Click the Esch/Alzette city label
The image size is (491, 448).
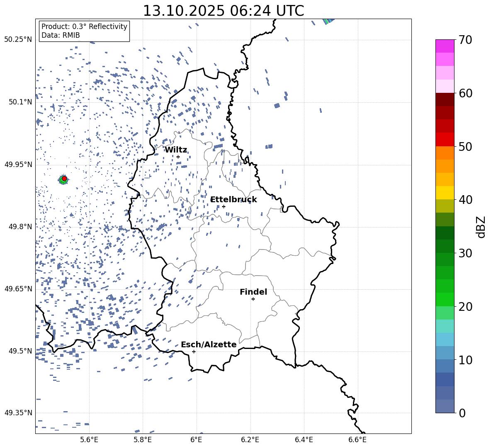pos(209,344)
